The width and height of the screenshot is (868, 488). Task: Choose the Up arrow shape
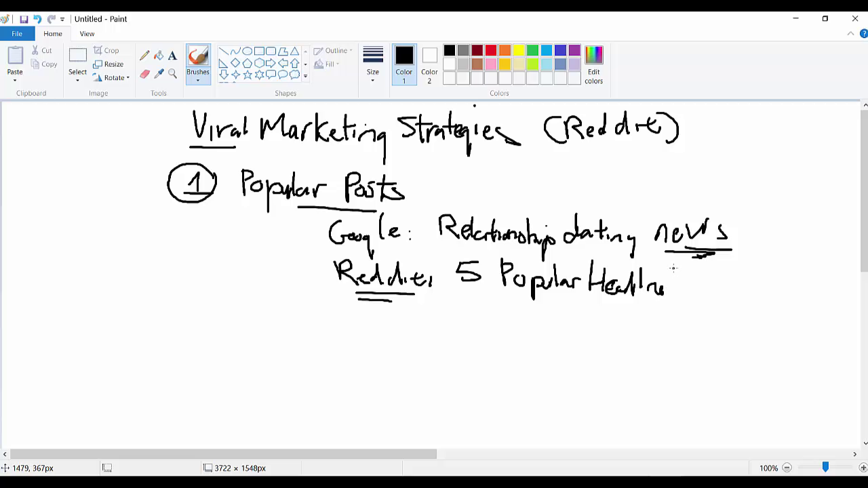click(294, 63)
